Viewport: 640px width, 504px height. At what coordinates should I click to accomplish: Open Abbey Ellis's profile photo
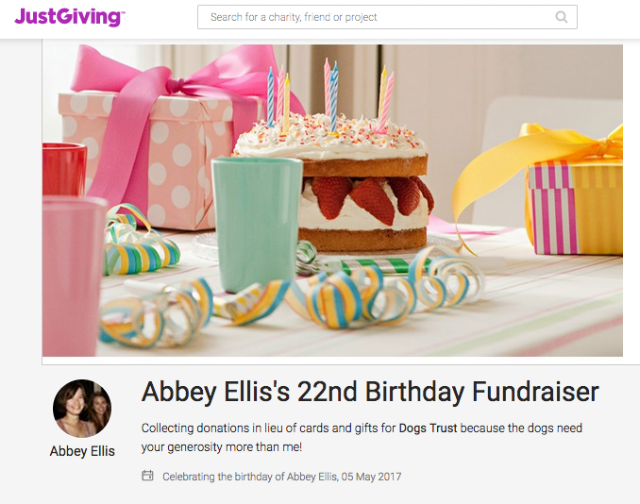click(82, 408)
